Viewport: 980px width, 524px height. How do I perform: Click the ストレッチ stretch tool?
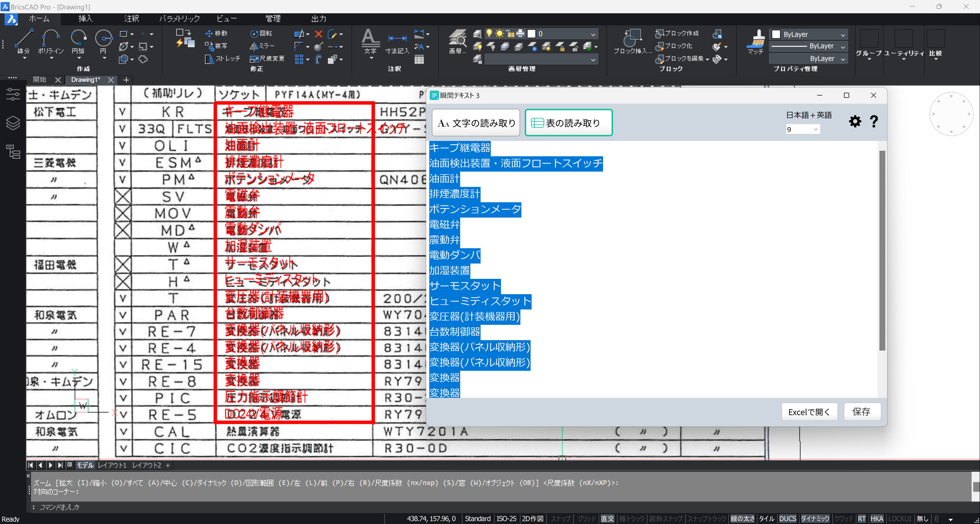223,58
